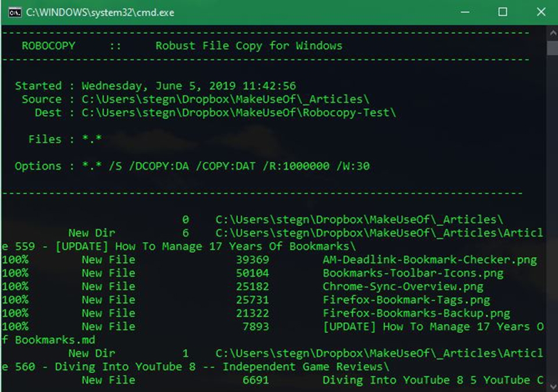Click the Chrome-Sync-Overview.png file name
The height and width of the screenshot is (392, 558).
pyautogui.click(x=403, y=286)
